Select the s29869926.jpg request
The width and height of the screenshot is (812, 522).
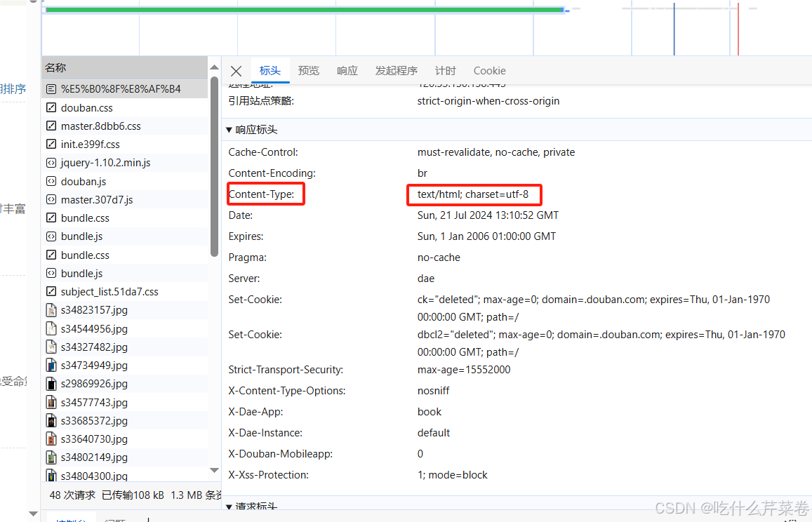click(x=124, y=384)
